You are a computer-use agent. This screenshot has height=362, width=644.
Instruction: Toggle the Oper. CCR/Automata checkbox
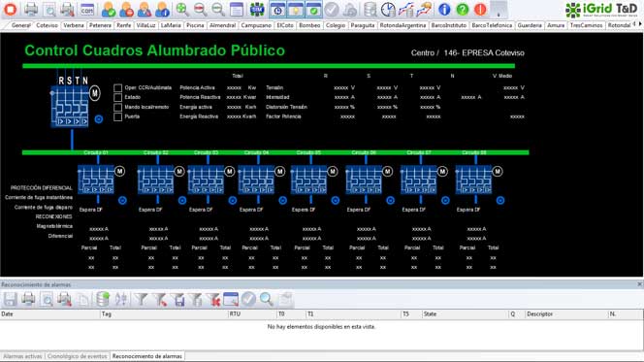coord(118,88)
